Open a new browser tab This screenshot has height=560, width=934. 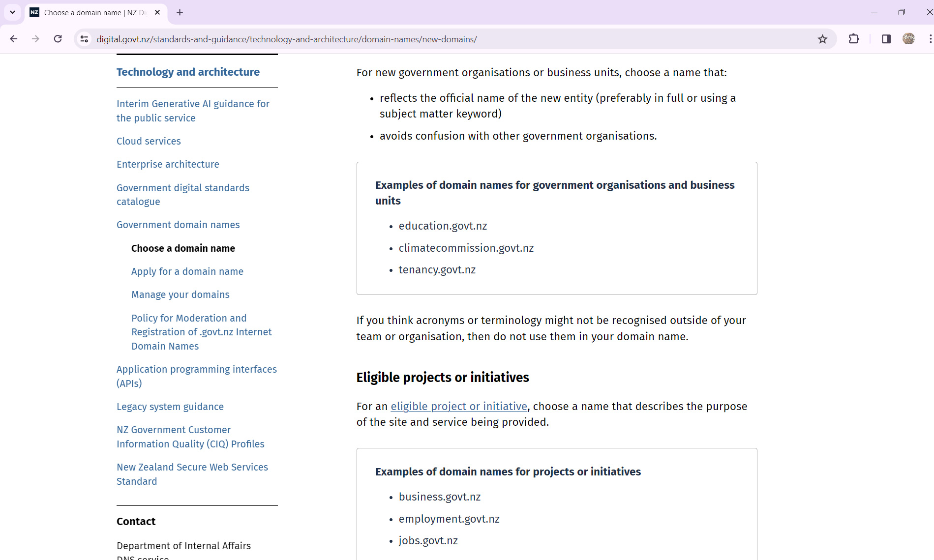coord(180,12)
